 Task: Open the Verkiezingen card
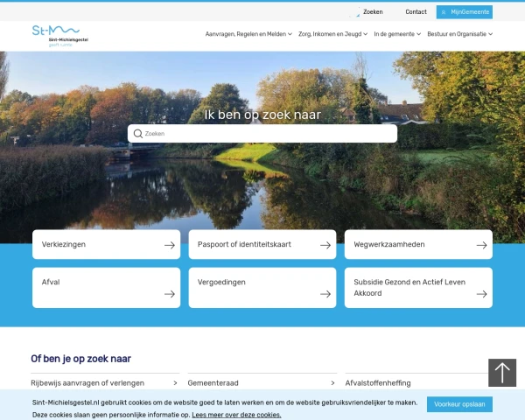pyautogui.click(x=106, y=244)
